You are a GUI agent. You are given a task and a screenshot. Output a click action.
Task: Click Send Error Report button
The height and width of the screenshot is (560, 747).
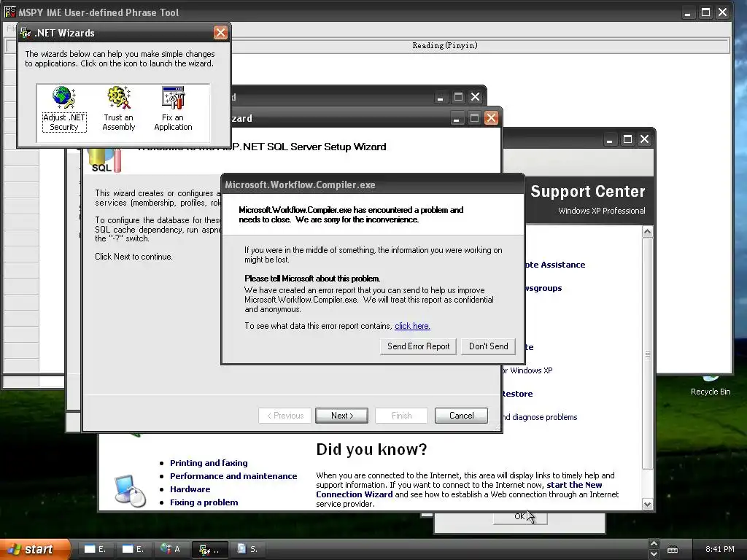[x=418, y=346]
